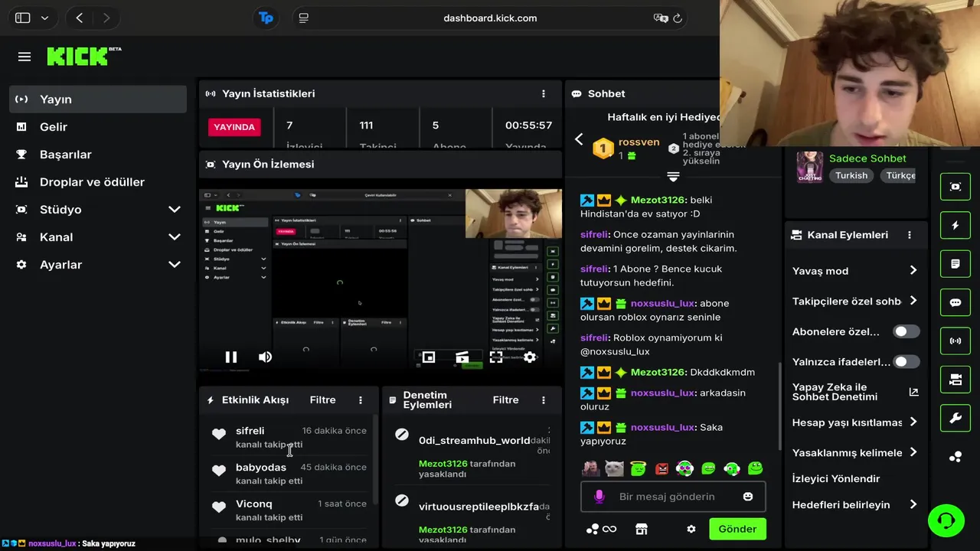Click the chat bubble sidebar icon
980x551 pixels.
tap(955, 302)
